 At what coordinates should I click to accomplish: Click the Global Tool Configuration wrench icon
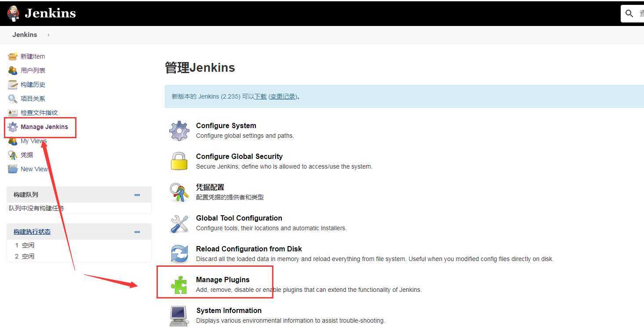pyautogui.click(x=179, y=223)
